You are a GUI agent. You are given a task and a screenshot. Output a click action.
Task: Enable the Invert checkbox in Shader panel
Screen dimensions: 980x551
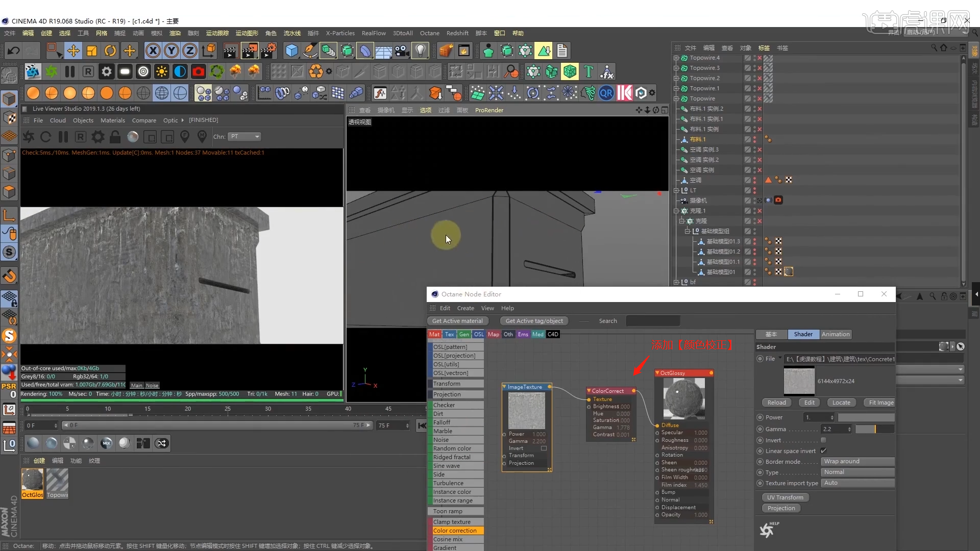[823, 440]
